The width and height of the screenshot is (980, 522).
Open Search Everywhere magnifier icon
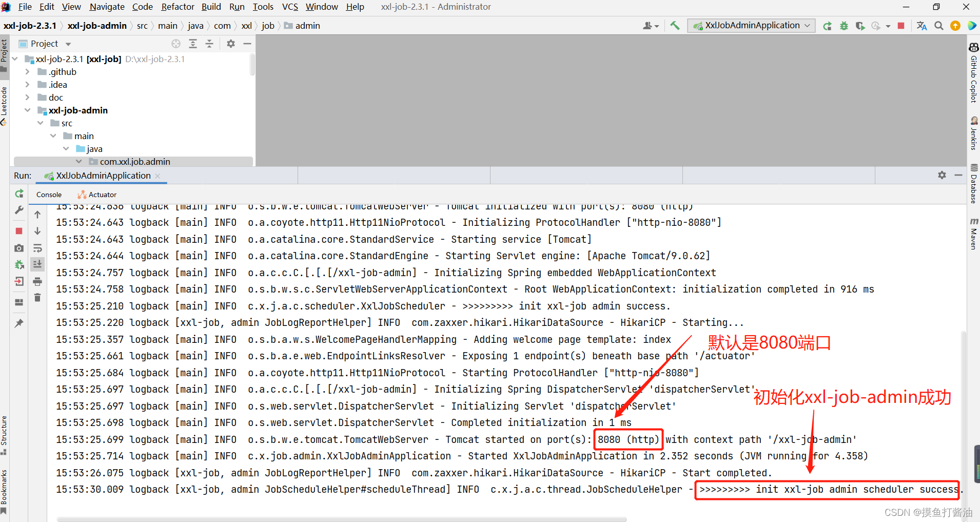[938, 26]
